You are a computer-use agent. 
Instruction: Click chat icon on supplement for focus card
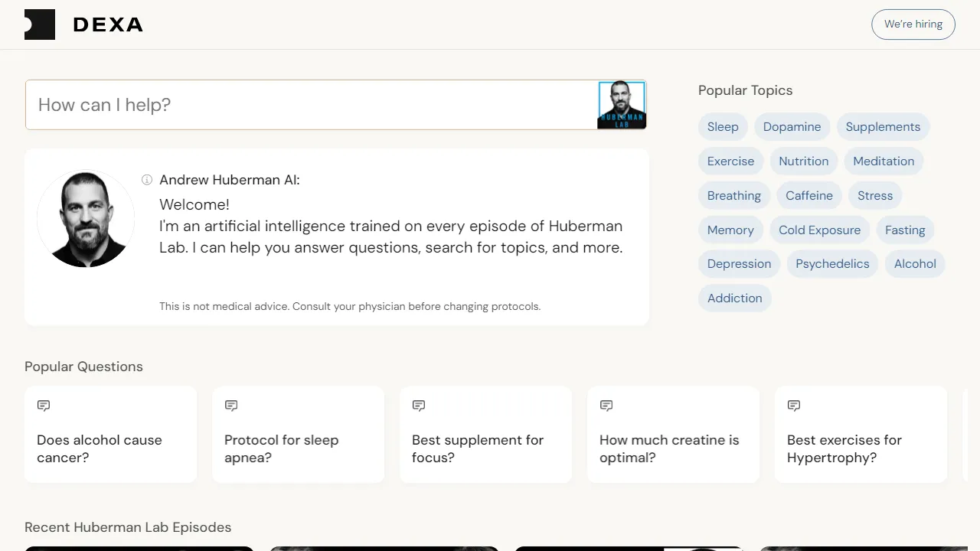click(419, 406)
